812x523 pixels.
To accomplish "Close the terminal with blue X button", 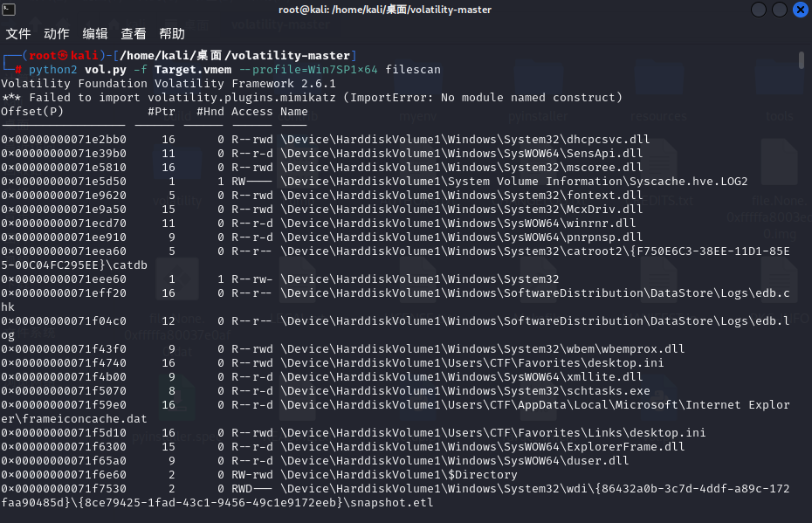I will (801, 10).
